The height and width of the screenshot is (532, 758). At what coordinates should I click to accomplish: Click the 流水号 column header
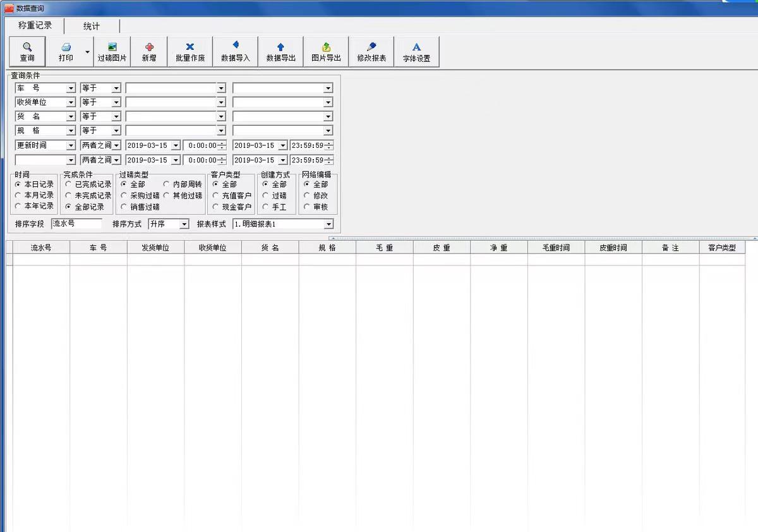pos(41,248)
